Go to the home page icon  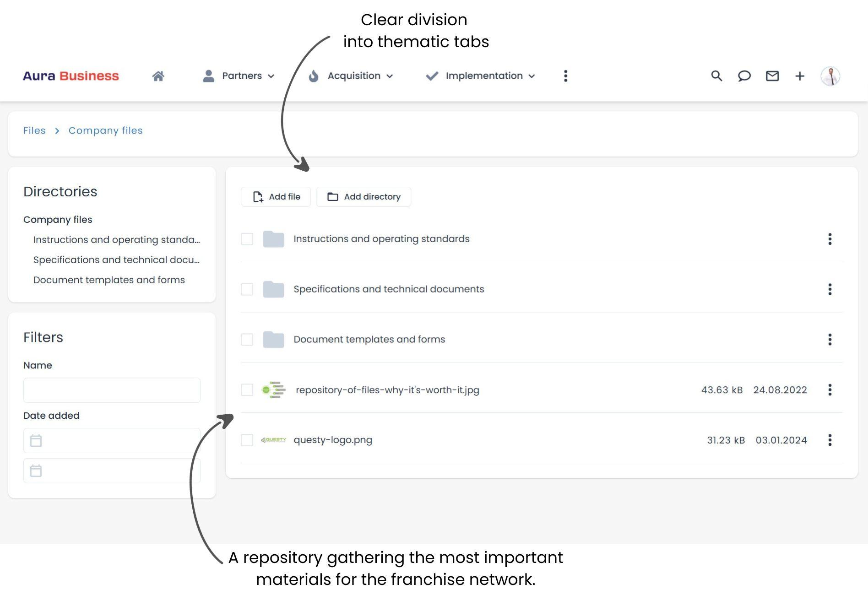point(158,76)
